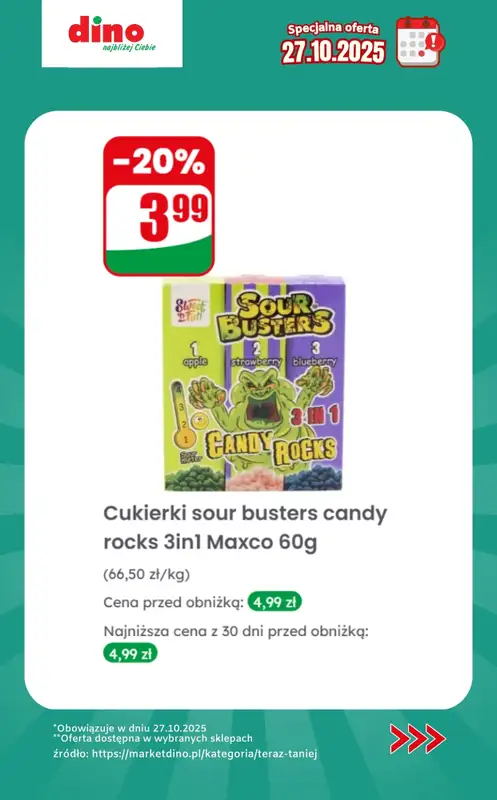Click the Dino logo

click(x=112, y=34)
